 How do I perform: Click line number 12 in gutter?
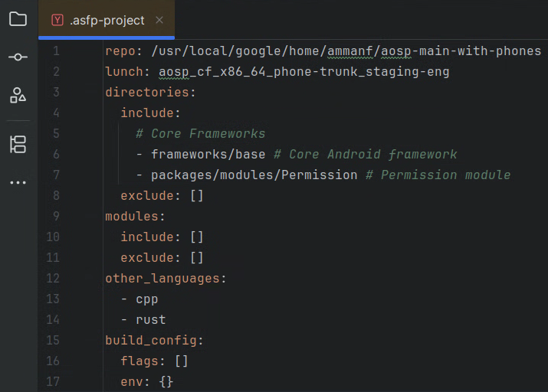[x=53, y=279]
